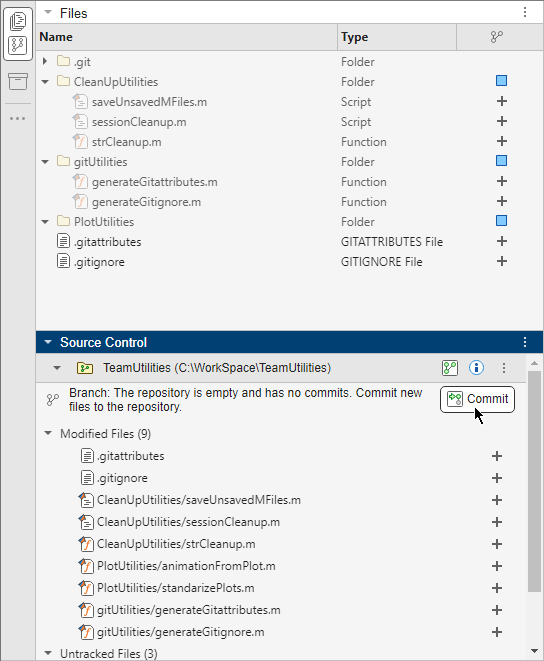
Task: Collapse the PlotUtilities folder
Action: [x=45, y=222]
